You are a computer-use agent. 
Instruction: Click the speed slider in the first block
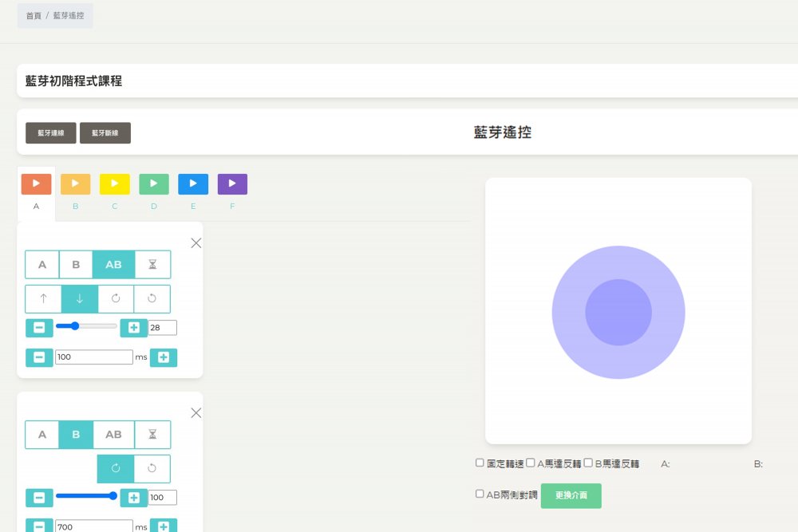86,326
